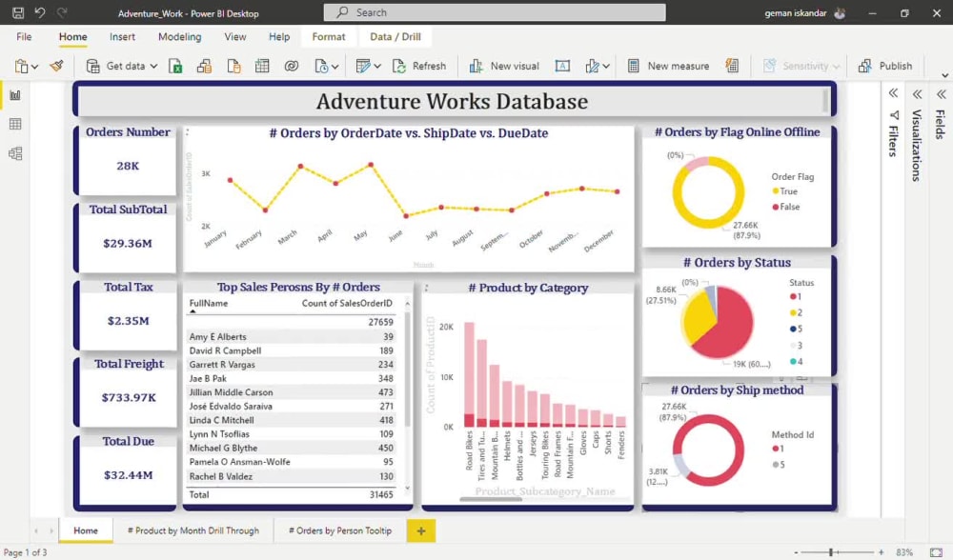Click the Excel workbook import icon
This screenshot has height=560, width=953.
point(176,66)
